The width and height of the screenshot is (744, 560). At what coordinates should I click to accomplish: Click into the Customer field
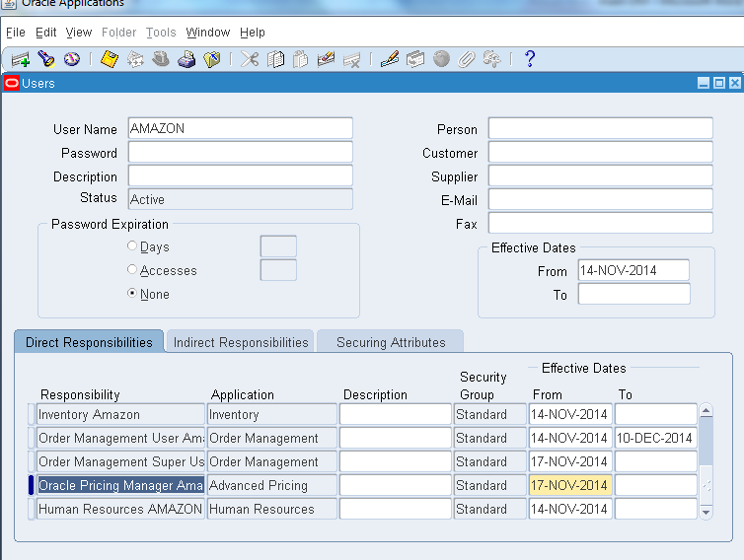(x=600, y=152)
